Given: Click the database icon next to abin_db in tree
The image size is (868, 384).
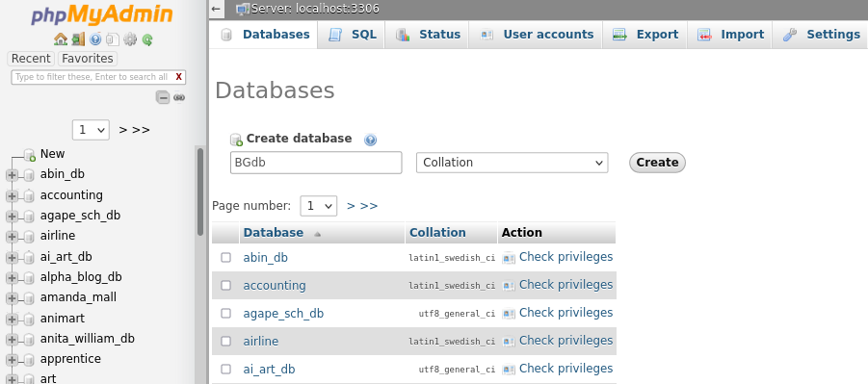Looking at the screenshot, I should 29,176.
